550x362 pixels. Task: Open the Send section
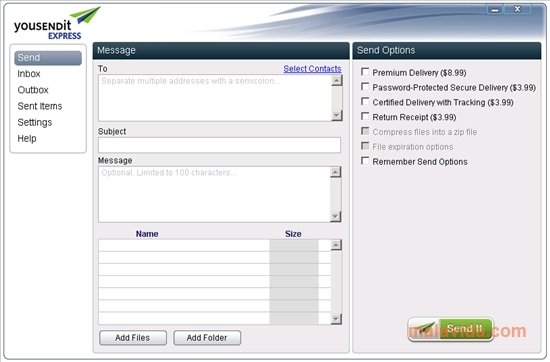48,58
